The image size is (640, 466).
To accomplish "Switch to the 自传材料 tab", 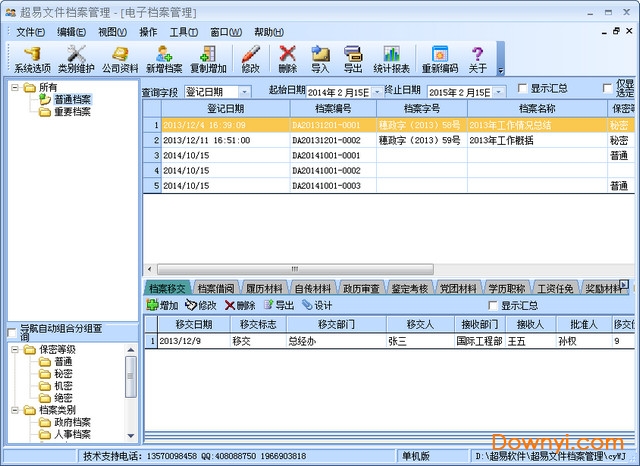I will [x=313, y=288].
